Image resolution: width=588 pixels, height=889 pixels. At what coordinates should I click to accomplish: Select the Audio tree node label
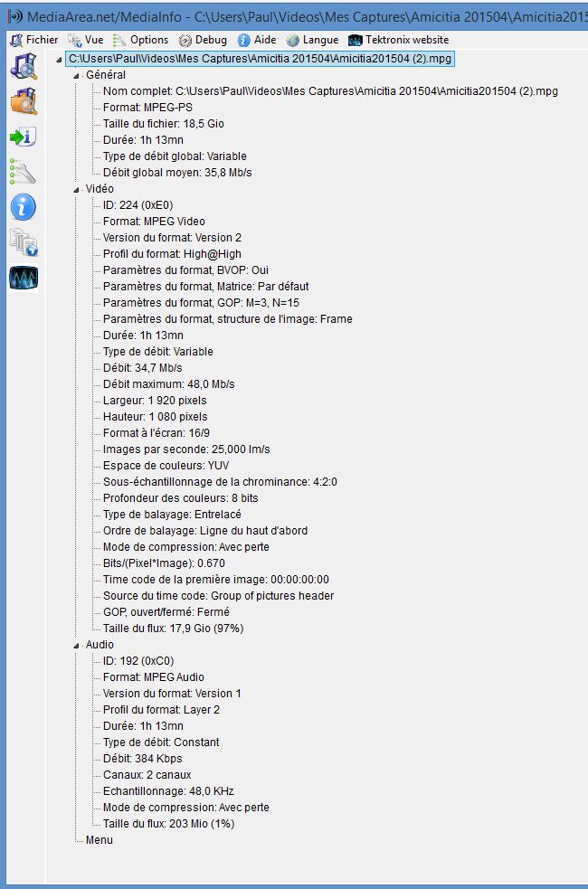point(100,645)
